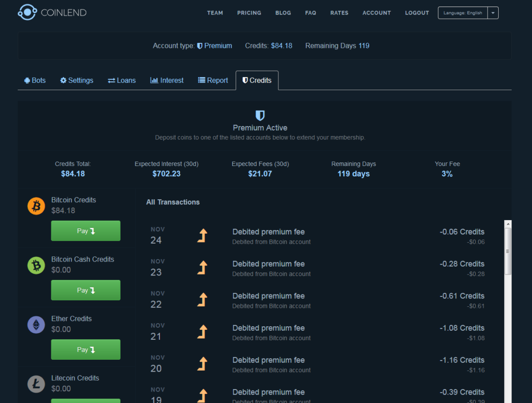Click the orange arrow icon for Nov 21
532x403 pixels.
click(x=202, y=332)
